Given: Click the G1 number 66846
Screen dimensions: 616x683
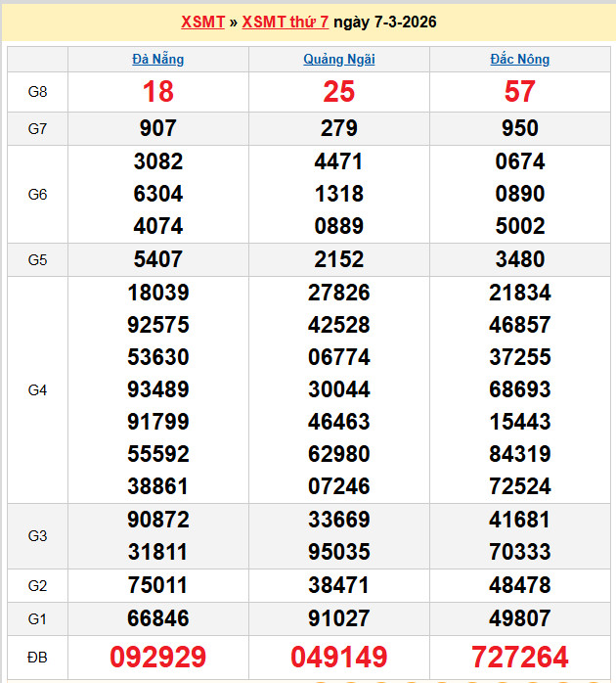Looking at the screenshot, I should point(158,618).
